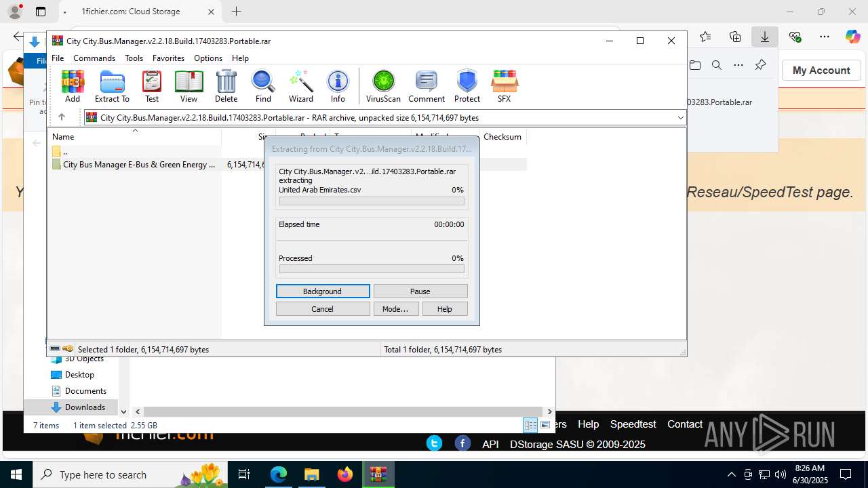
Task: Click the key icon in WinRAR status bar
Action: pos(68,349)
